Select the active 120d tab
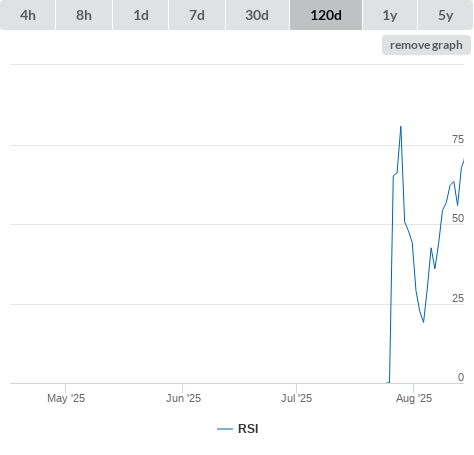474x455 pixels. 326,15
